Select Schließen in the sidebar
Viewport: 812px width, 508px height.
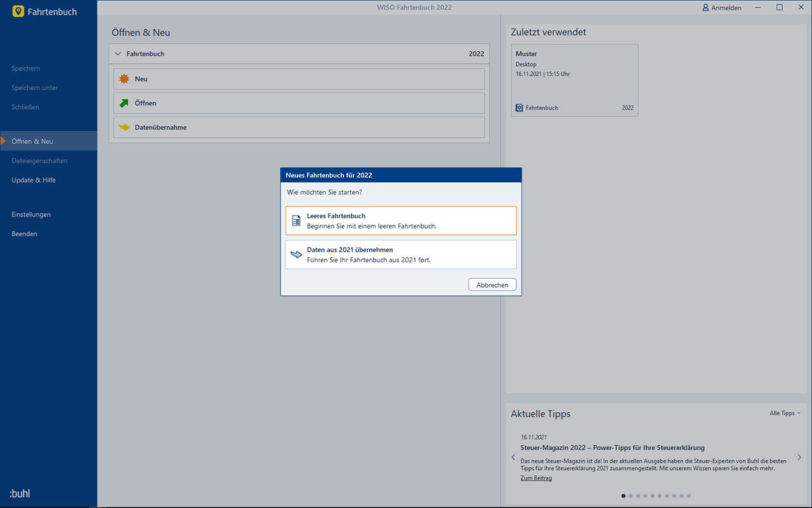25,107
